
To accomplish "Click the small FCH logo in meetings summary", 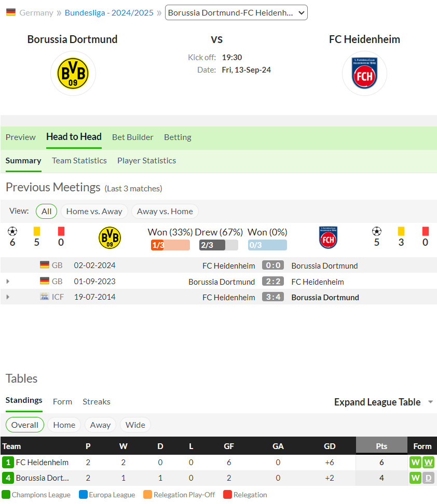I will coord(328,237).
